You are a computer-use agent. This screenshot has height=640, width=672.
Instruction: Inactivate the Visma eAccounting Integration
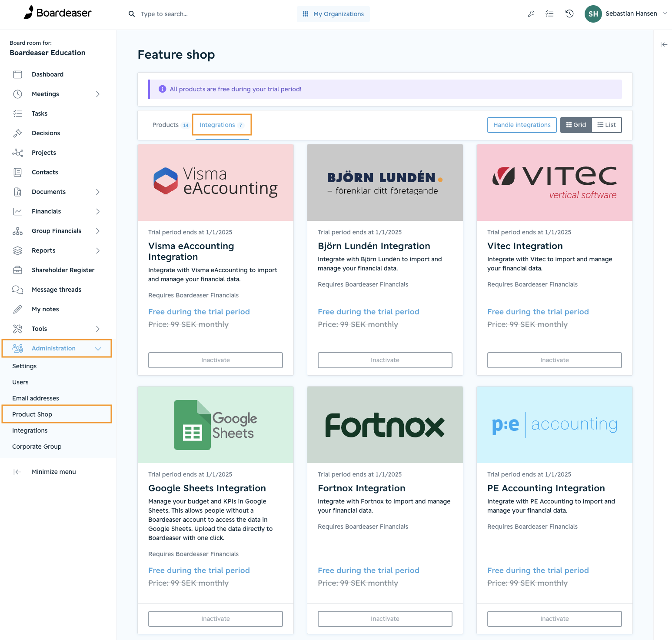click(x=216, y=360)
